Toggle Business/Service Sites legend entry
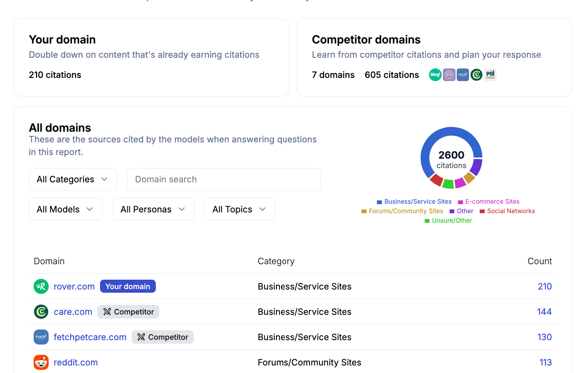 (x=414, y=201)
